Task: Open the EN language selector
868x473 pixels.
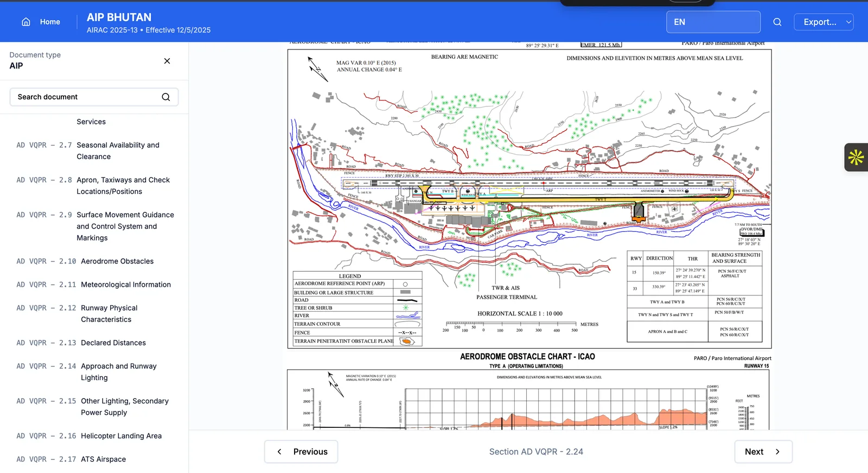Action: coord(713,22)
